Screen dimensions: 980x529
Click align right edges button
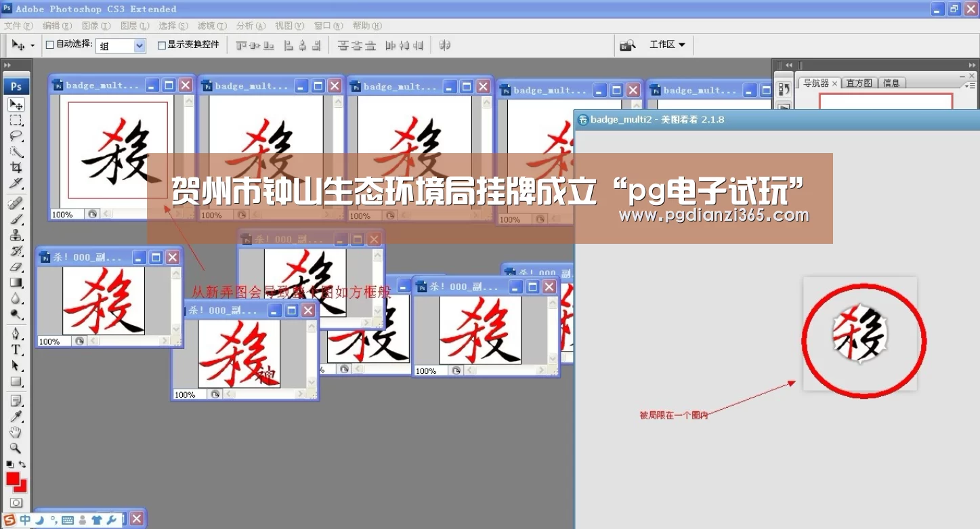tap(316, 45)
